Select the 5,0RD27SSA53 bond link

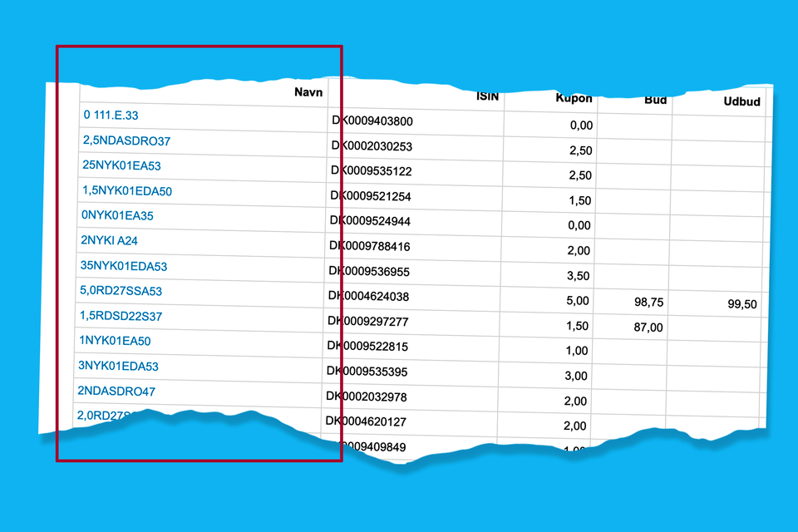(x=121, y=291)
